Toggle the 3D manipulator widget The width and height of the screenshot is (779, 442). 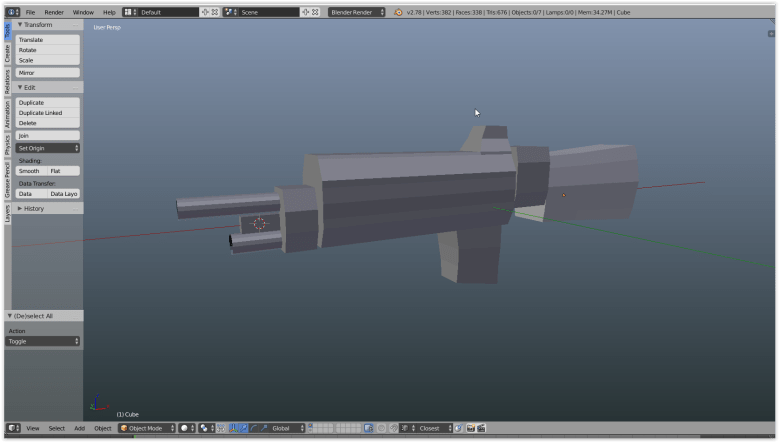pos(234,428)
